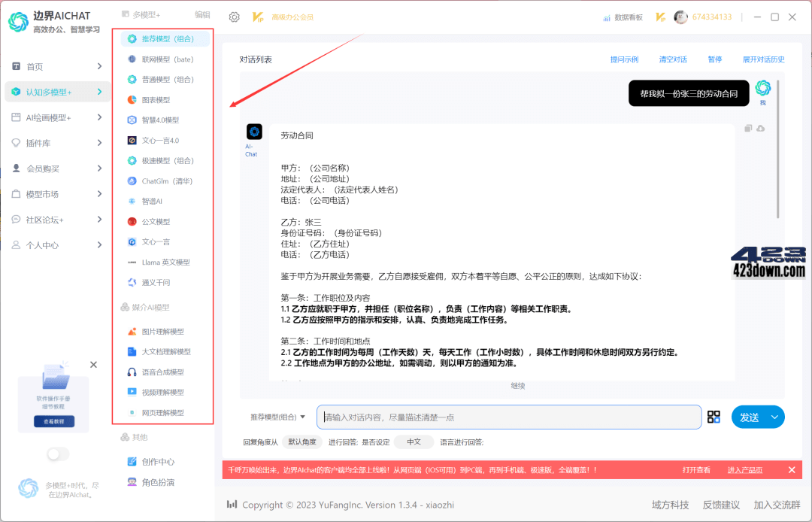Select 认知多模型+ in sidebar
The height and width of the screenshot is (522, 812).
coord(57,92)
